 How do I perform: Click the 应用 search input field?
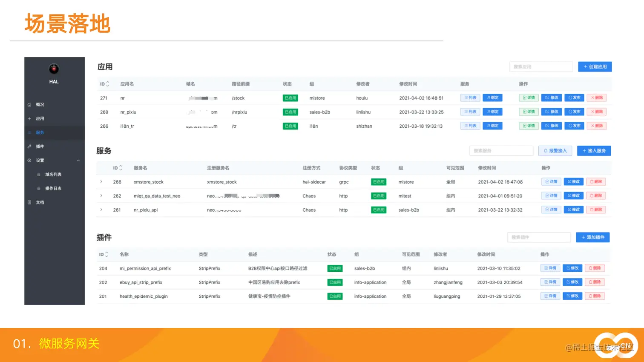[541, 67]
